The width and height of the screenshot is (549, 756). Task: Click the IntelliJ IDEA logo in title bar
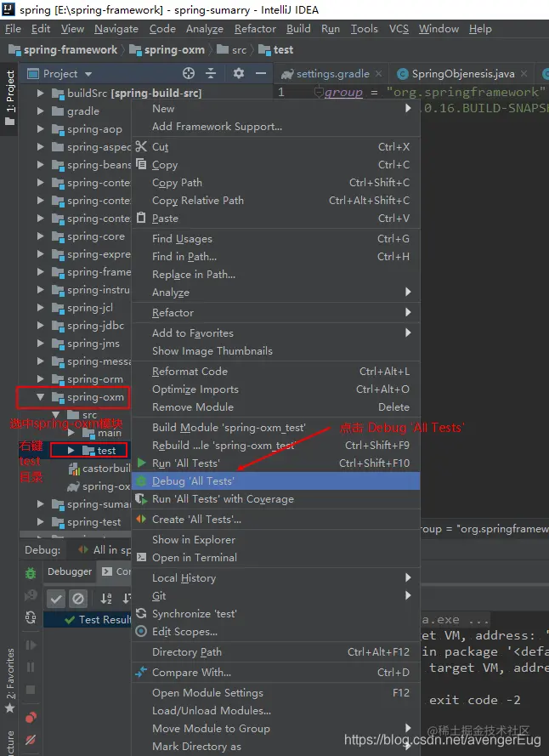coord(8,9)
